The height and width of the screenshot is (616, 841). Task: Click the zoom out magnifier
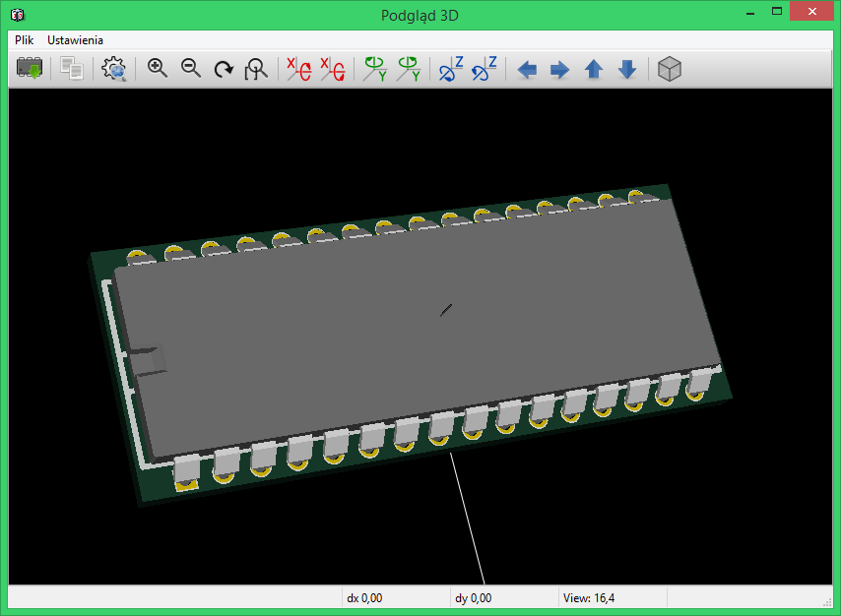pos(190,69)
